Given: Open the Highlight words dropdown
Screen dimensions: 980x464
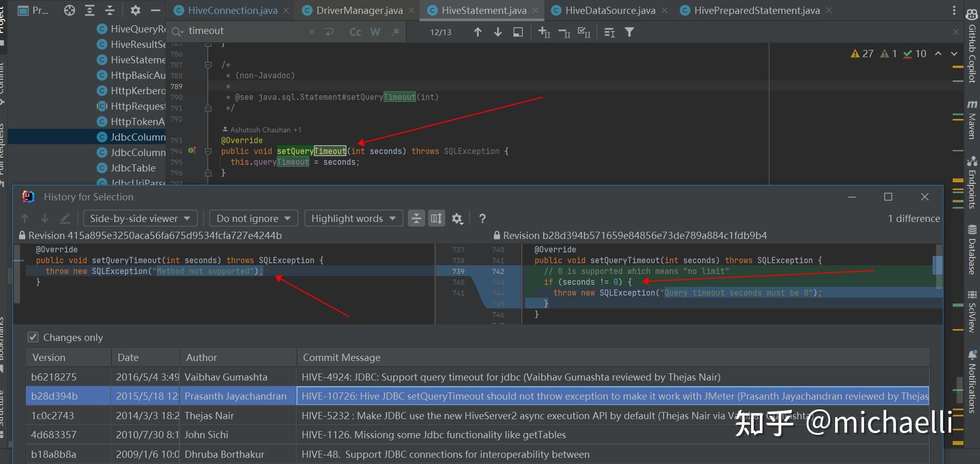Looking at the screenshot, I should [x=353, y=219].
